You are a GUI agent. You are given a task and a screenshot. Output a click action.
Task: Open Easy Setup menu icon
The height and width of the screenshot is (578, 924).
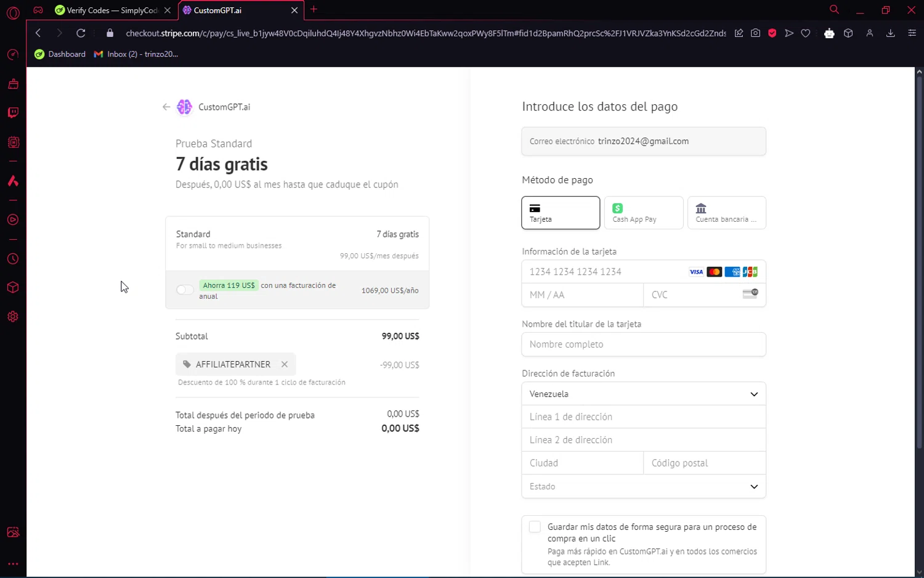tap(912, 33)
